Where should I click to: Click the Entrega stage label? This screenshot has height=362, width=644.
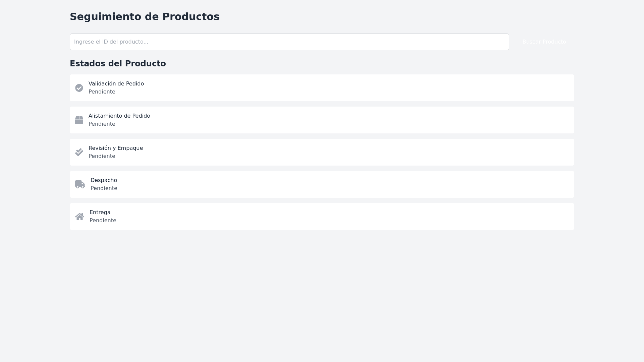click(x=100, y=213)
